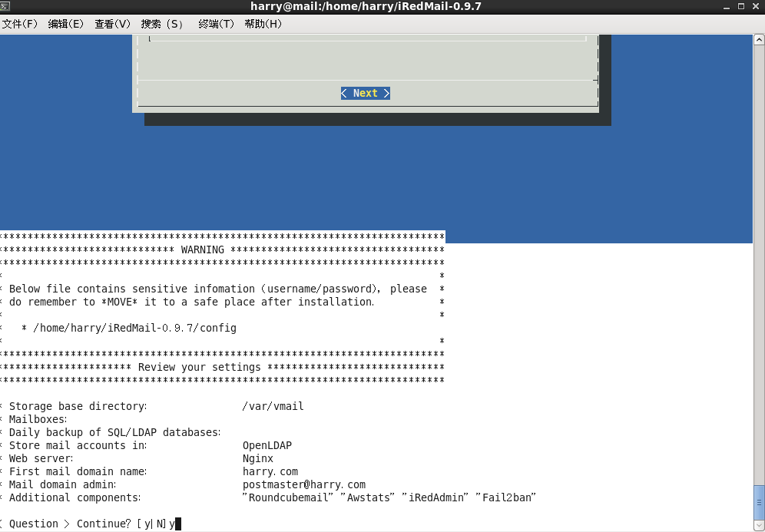Open the 终端(T) menu
Image resolution: width=765 pixels, height=532 pixels.
pyautogui.click(x=216, y=24)
